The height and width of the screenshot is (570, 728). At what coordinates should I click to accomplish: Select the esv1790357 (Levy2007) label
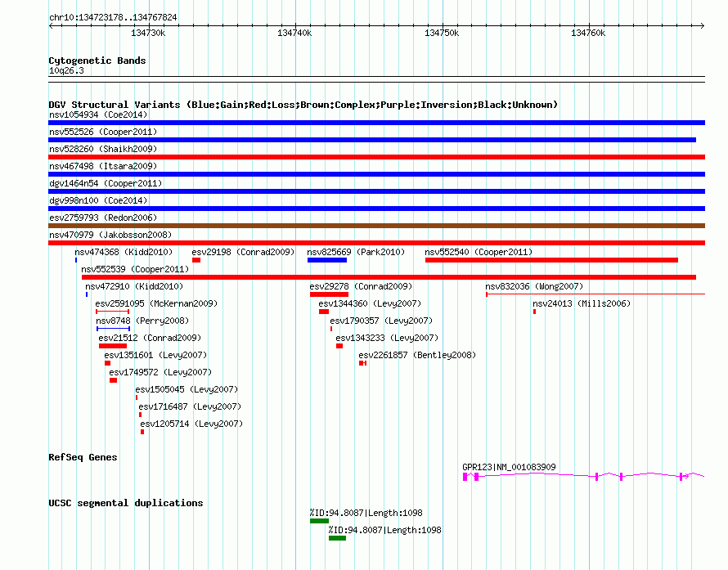(381, 321)
